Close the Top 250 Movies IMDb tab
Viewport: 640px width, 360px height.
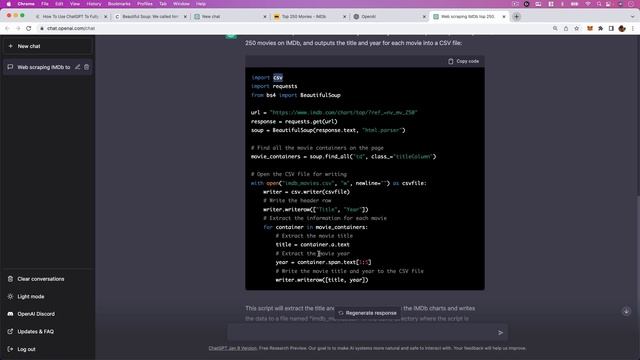tap(344, 17)
